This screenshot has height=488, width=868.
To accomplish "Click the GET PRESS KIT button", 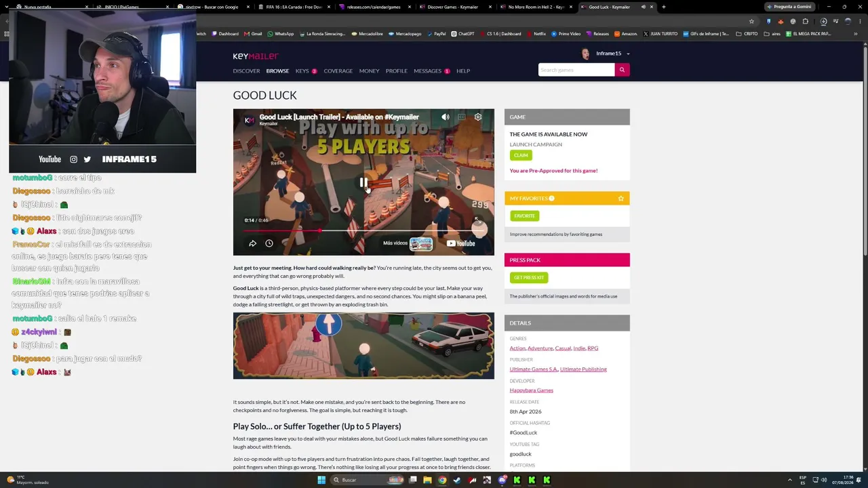I will click(529, 277).
